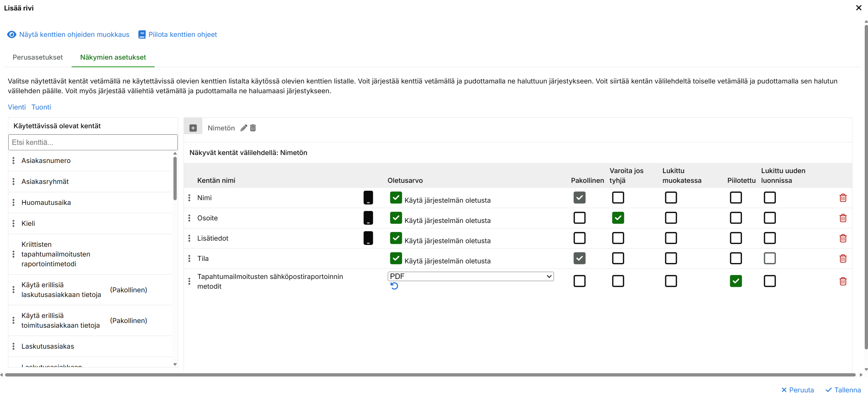Click scroll down arrow of available fields list
Screen dimensions: 868x396
(175, 364)
